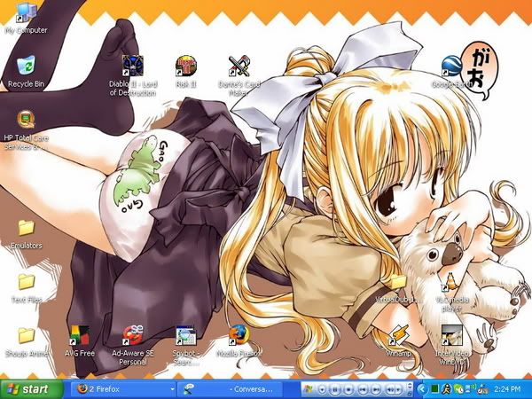Launch Ad-Aware SE Personal shortcut
This screenshot has width=532, height=399.
pyautogui.click(x=133, y=346)
